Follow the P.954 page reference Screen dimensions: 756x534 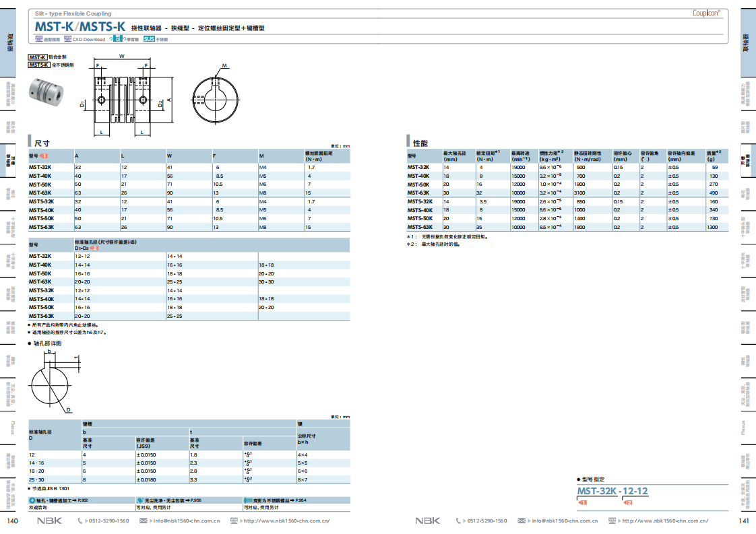click(x=301, y=501)
